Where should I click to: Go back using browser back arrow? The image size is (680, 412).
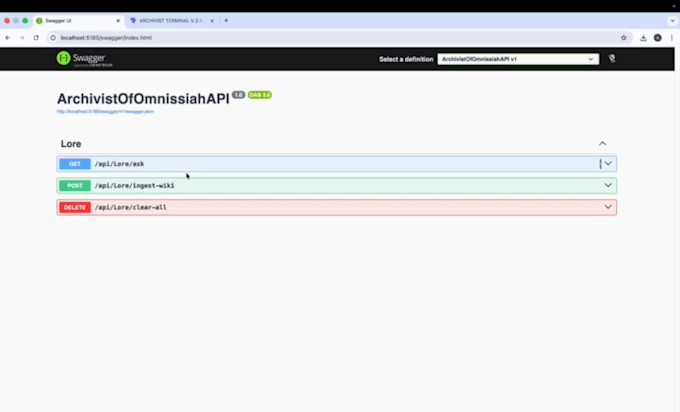(8, 38)
